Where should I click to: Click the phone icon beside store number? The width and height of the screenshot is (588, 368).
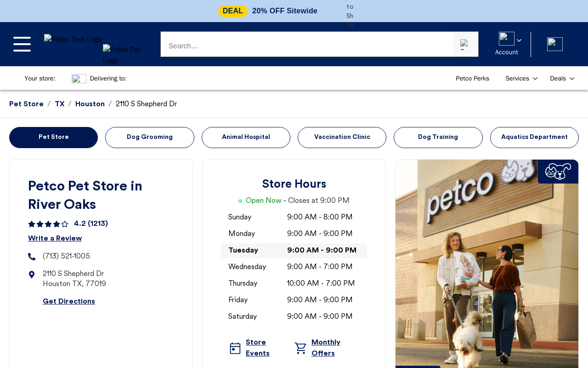click(32, 257)
